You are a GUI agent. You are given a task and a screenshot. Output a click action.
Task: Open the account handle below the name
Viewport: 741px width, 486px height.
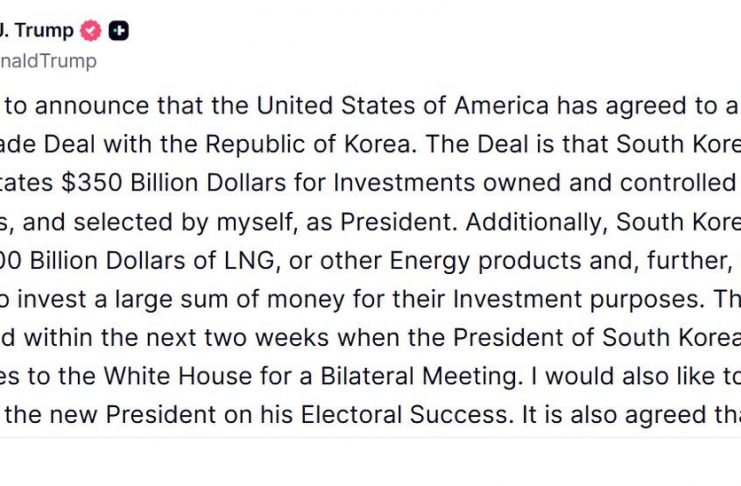48,61
